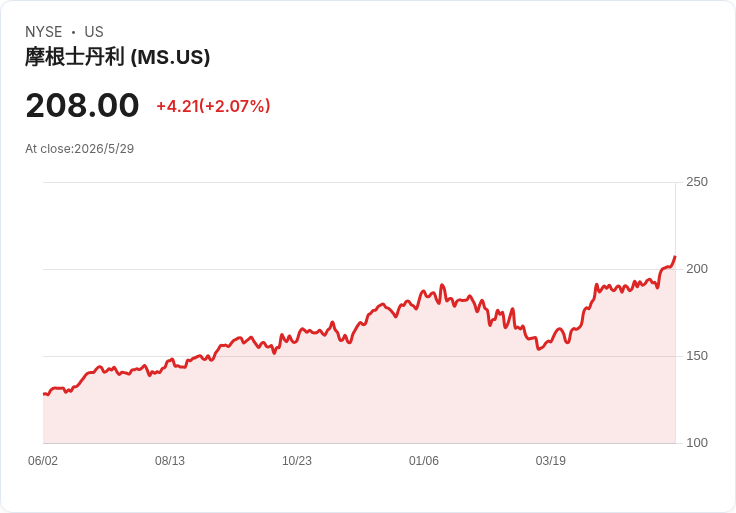Screen dimensions: 736x513
Task: Click the 150 price axis label
Action: click(697, 356)
